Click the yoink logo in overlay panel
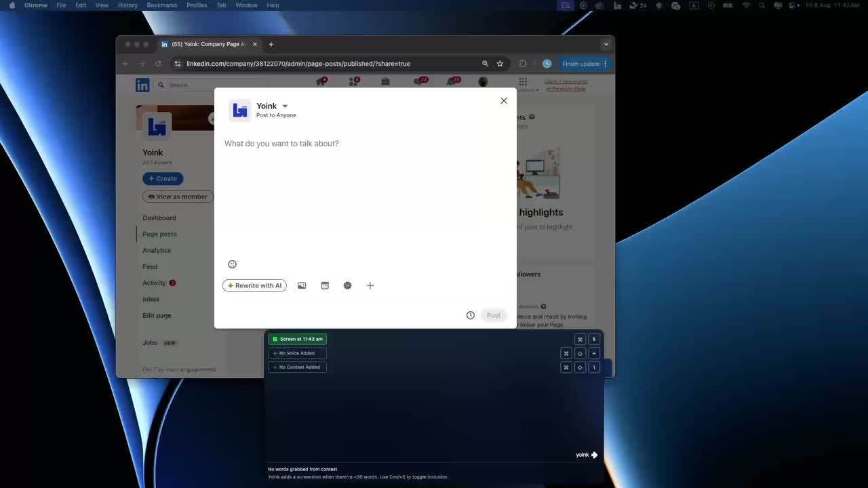This screenshot has height=488, width=868. pyautogui.click(x=587, y=455)
